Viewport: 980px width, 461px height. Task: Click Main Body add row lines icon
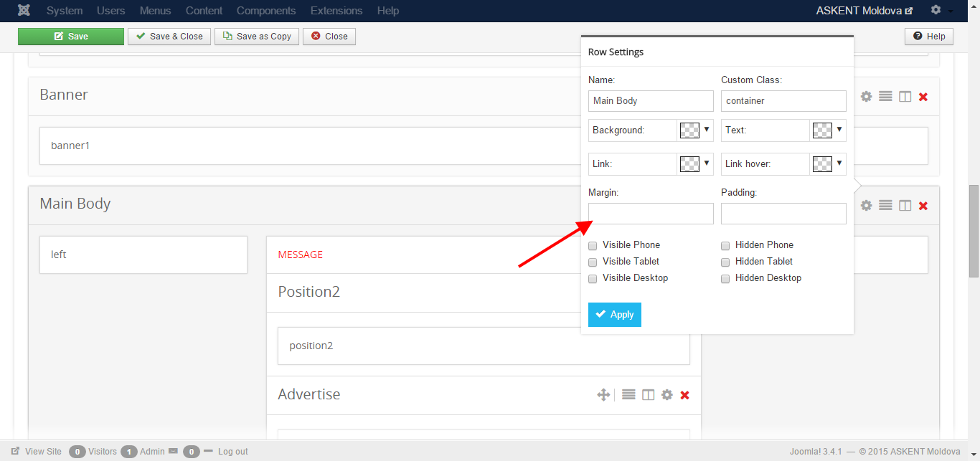886,206
